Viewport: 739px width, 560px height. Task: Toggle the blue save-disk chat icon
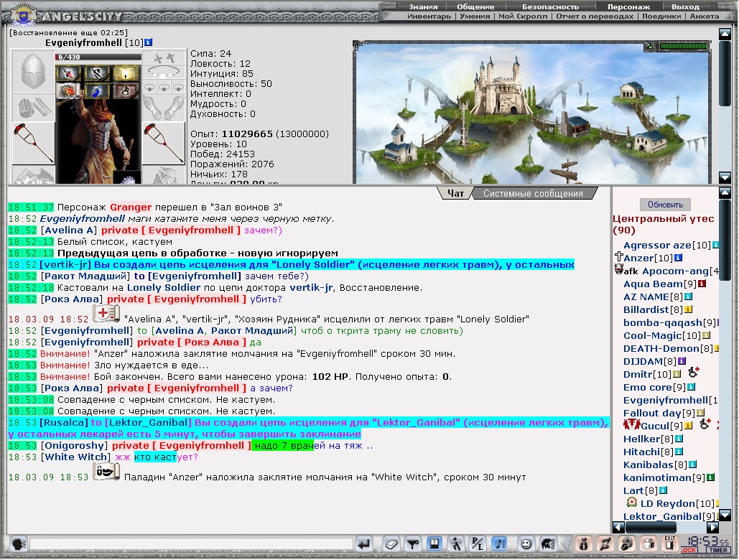pyautogui.click(x=434, y=544)
